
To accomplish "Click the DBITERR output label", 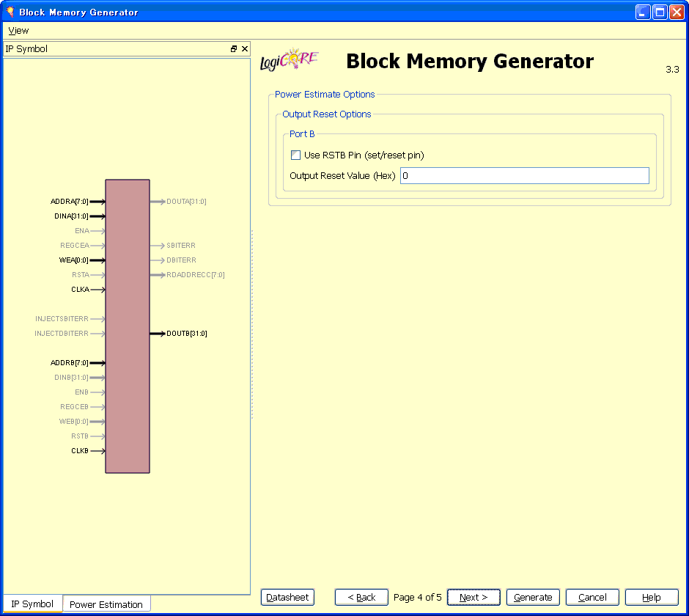I will pos(182,260).
